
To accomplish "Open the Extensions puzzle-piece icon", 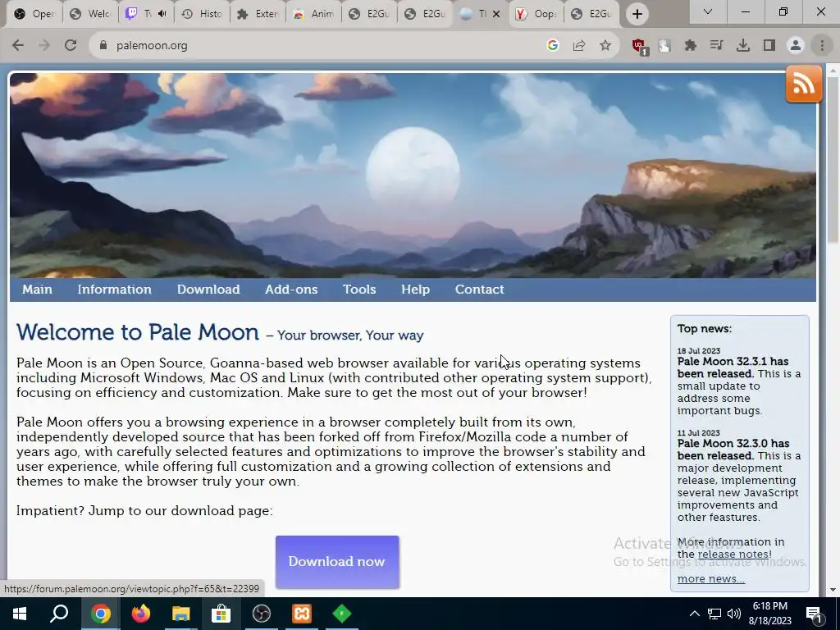I will pyautogui.click(x=691, y=46).
